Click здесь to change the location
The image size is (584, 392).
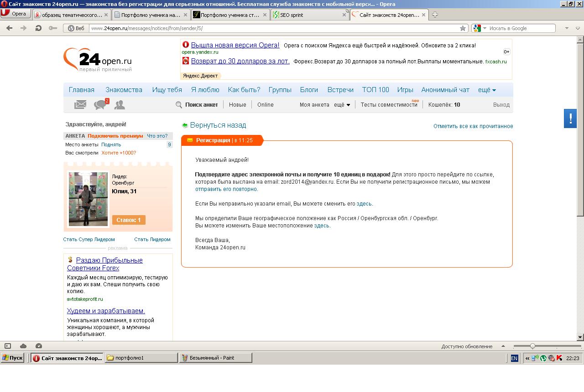click(x=322, y=226)
